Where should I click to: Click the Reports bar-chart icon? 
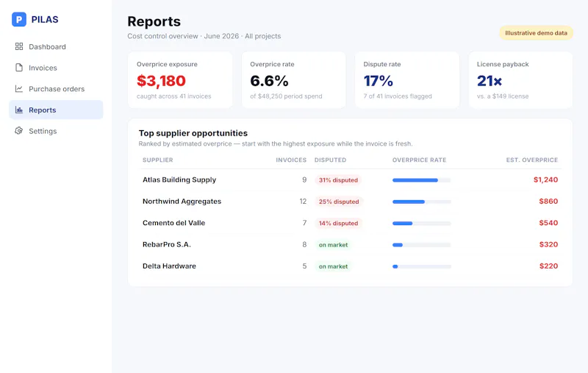pos(19,110)
